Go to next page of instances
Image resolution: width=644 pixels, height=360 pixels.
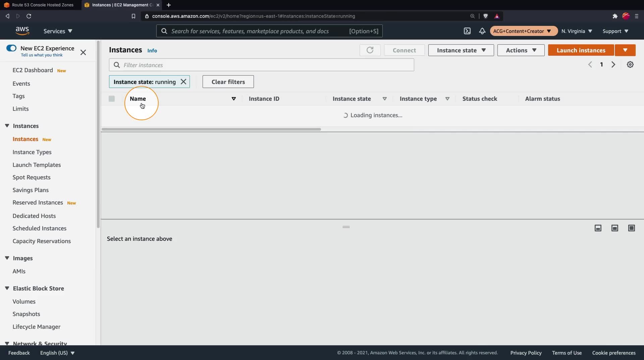(613, 64)
